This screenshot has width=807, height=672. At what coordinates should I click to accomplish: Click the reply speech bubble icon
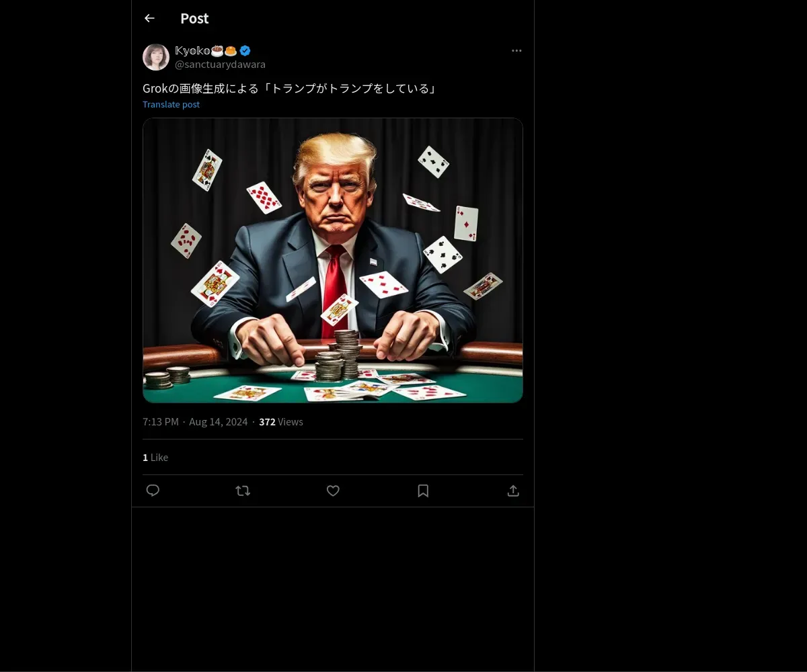tap(153, 491)
